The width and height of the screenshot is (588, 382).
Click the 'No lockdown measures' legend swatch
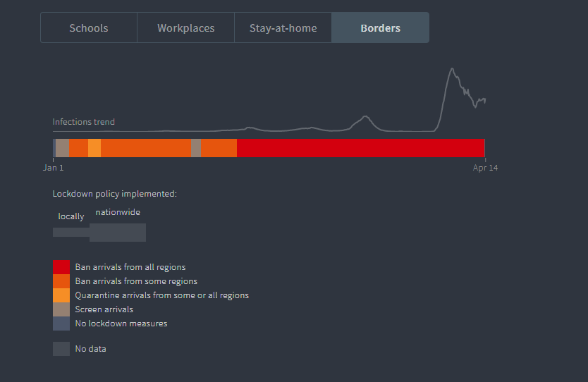(61, 324)
